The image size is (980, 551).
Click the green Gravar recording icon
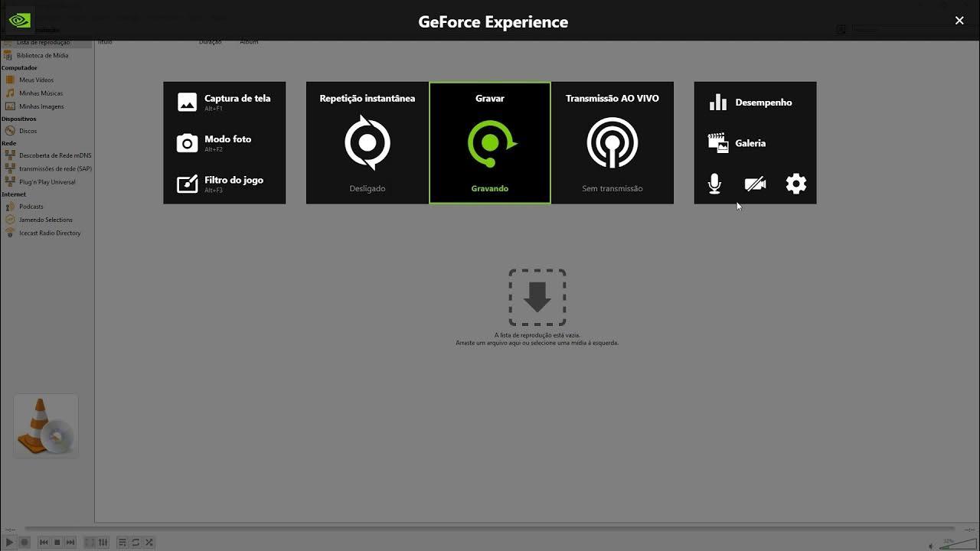coord(491,143)
